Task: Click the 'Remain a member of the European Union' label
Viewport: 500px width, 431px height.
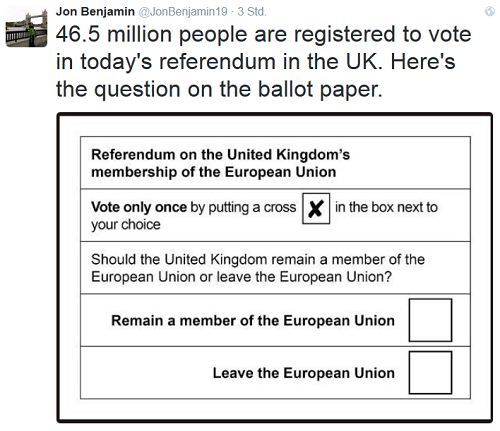Action: 253,320
